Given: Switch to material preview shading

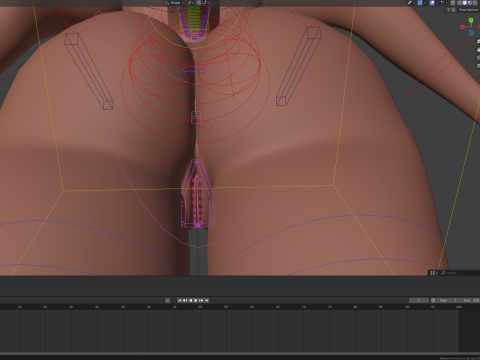Looking at the screenshot, I should [470, 3].
